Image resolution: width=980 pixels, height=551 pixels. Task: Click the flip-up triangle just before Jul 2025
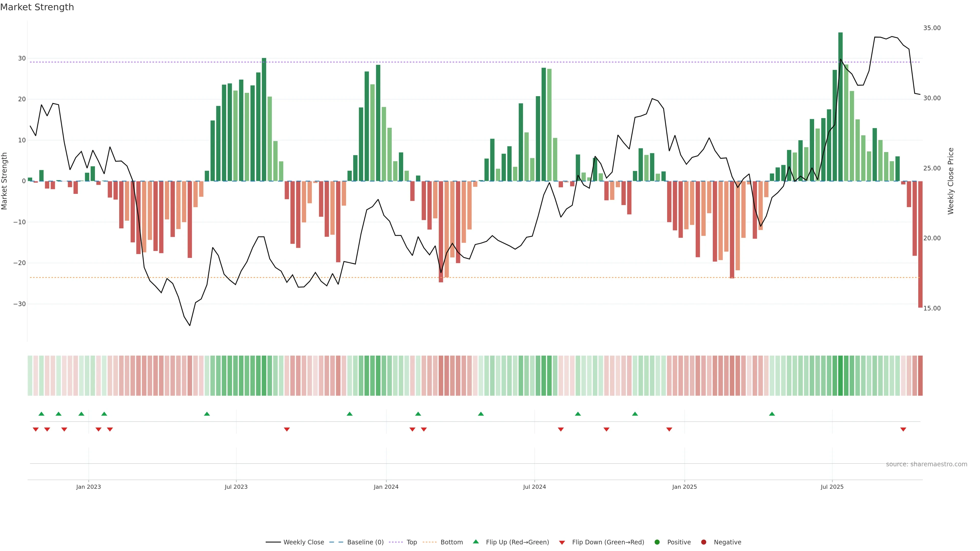tap(772, 414)
